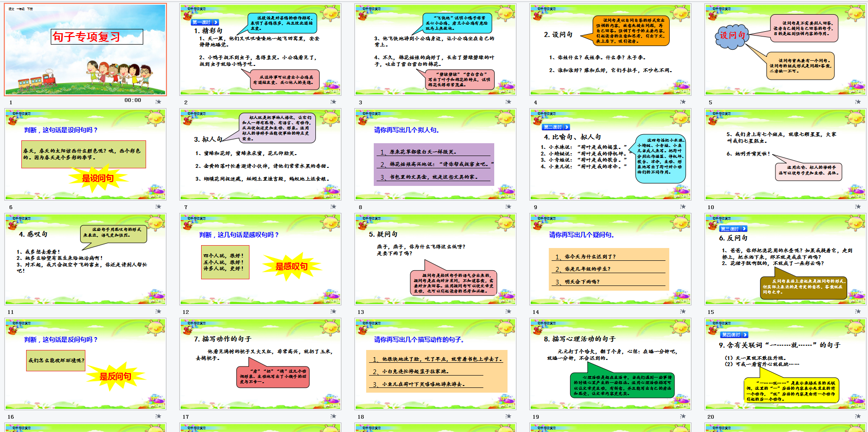Select slide 13 titled 5. 疑问句
Image resolution: width=868 pixels, height=432 pixels.
[x=435, y=259]
